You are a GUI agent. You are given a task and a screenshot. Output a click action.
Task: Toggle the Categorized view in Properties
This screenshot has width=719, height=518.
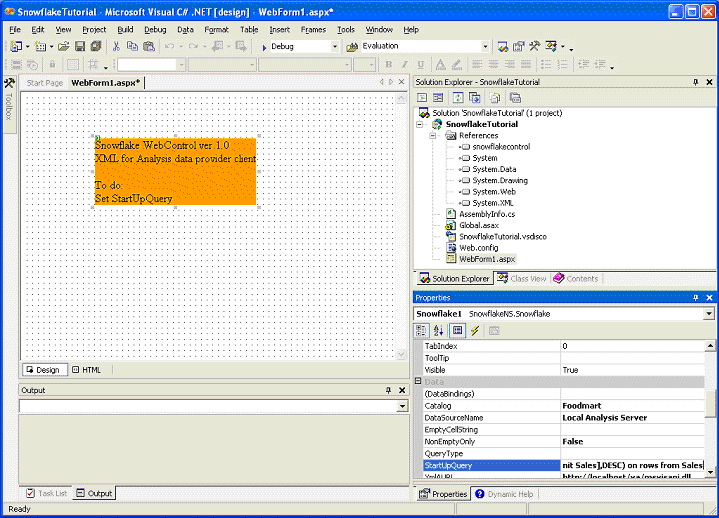coord(420,330)
